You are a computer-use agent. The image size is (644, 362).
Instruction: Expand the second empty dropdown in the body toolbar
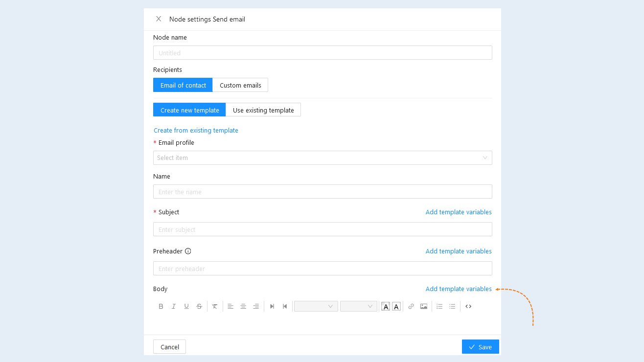[359, 306]
